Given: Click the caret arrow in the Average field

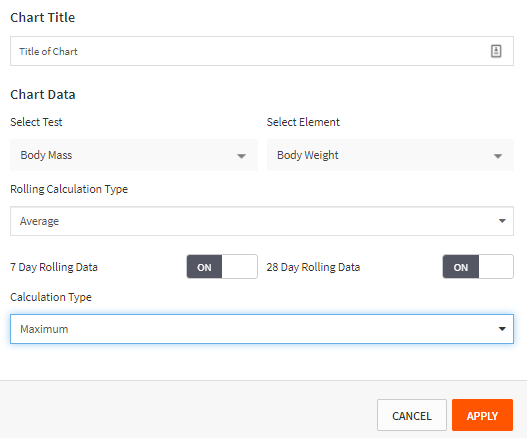Looking at the screenshot, I should (x=502, y=221).
